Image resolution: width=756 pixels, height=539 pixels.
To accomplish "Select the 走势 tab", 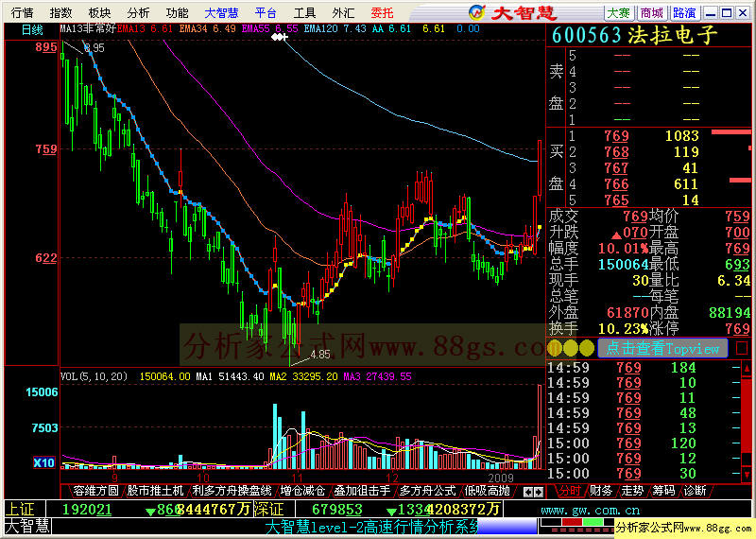I will tap(632, 491).
